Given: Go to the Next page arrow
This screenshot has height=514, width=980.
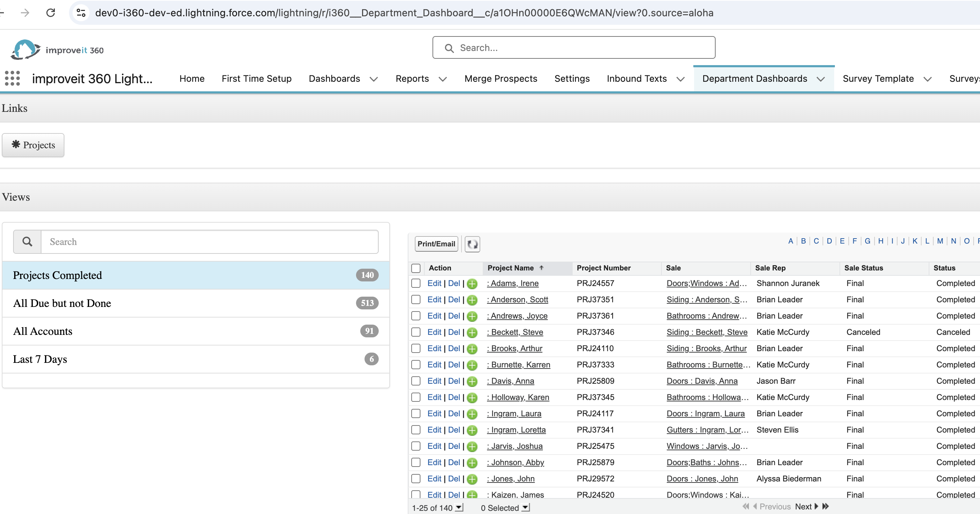Looking at the screenshot, I should 816,507.
